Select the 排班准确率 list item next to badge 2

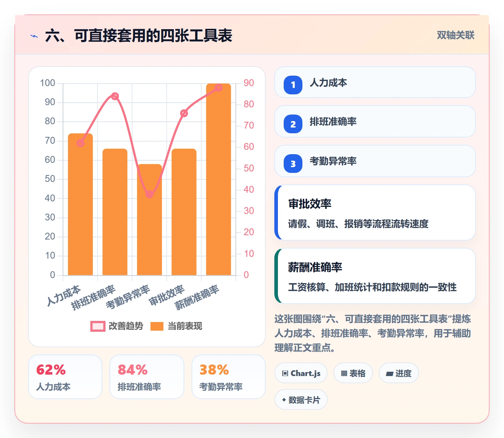point(375,121)
